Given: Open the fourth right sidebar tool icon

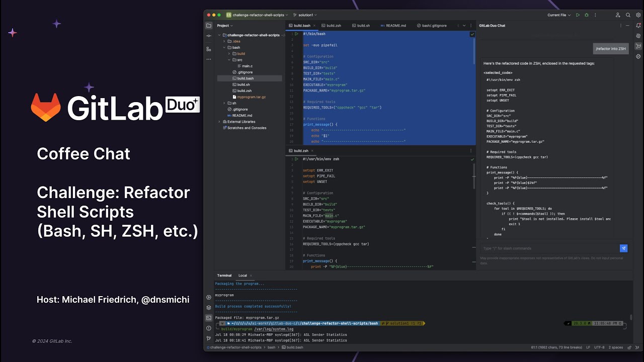Looking at the screenshot, I should point(638,56).
